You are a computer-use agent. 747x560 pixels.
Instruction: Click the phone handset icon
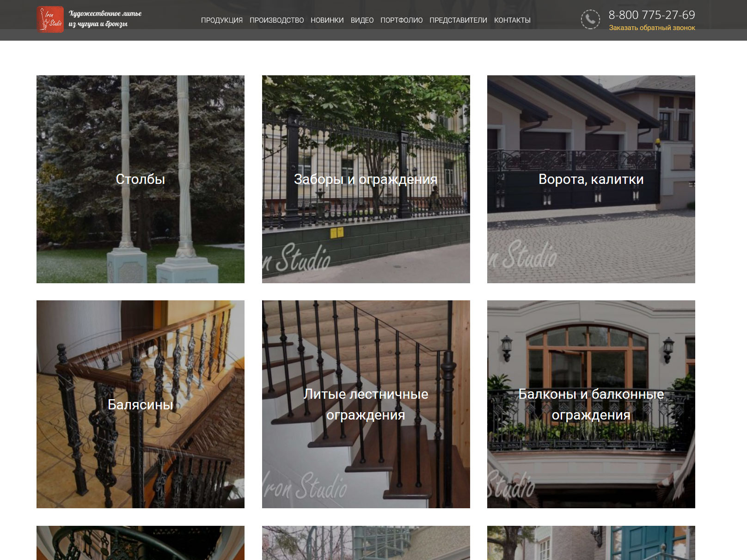pyautogui.click(x=590, y=19)
